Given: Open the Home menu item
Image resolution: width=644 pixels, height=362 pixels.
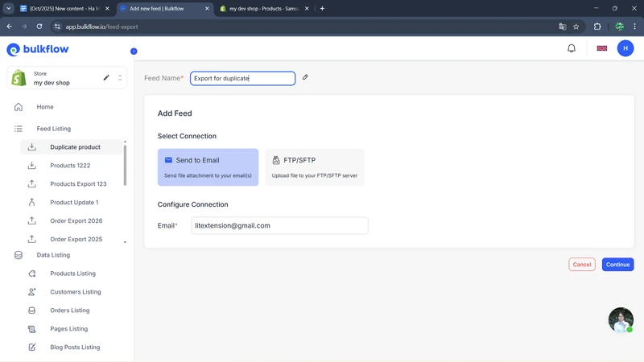Looking at the screenshot, I should point(45,107).
